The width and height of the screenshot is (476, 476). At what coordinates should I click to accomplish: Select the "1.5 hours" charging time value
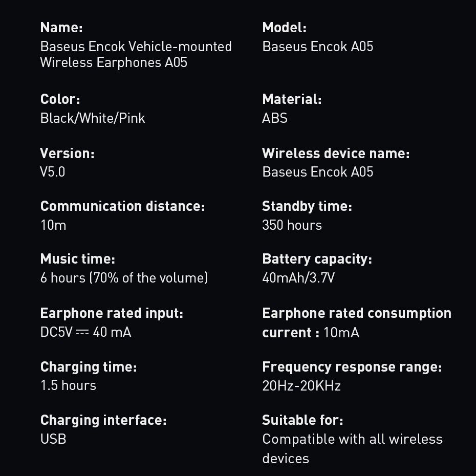coord(68,385)
